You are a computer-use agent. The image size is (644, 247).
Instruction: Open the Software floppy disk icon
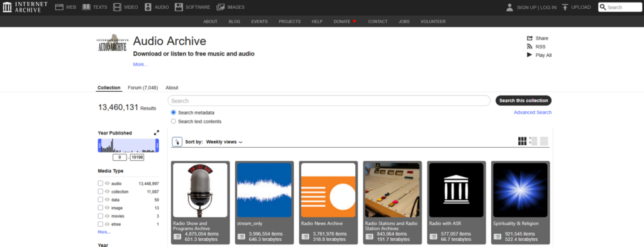pos(178,7)
